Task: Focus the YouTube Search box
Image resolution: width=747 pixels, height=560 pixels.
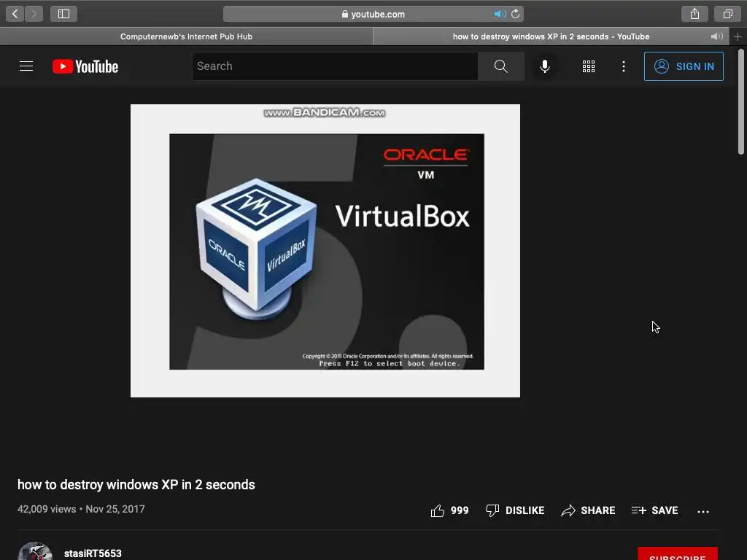Action: tap(335, 66)
